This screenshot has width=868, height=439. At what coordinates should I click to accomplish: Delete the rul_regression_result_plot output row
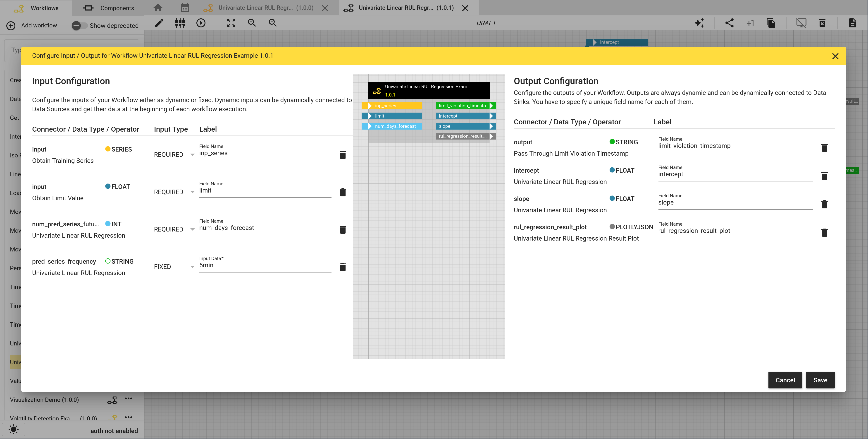pos(825,232)
